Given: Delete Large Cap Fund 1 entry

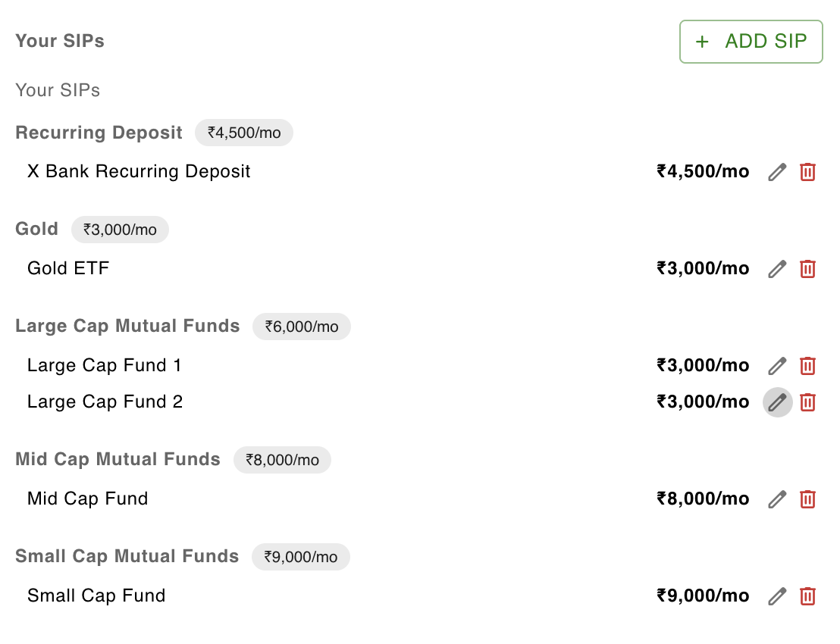Looking at the screenshot, I should click(x=807, y=366).
